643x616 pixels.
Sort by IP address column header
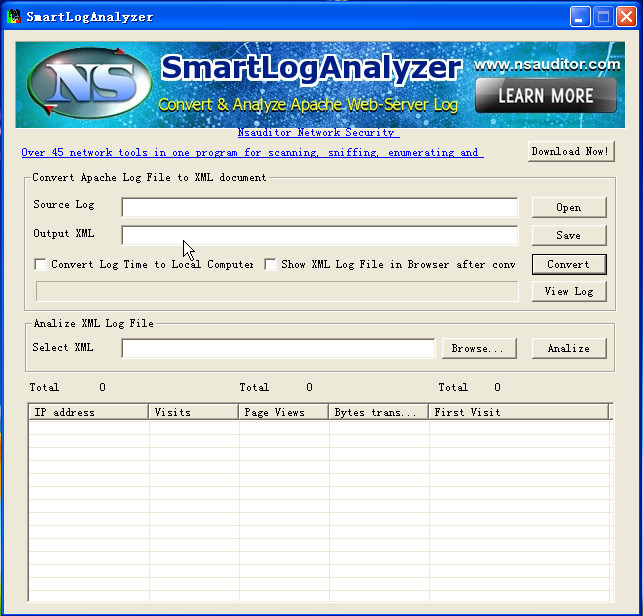pos(89,412)
